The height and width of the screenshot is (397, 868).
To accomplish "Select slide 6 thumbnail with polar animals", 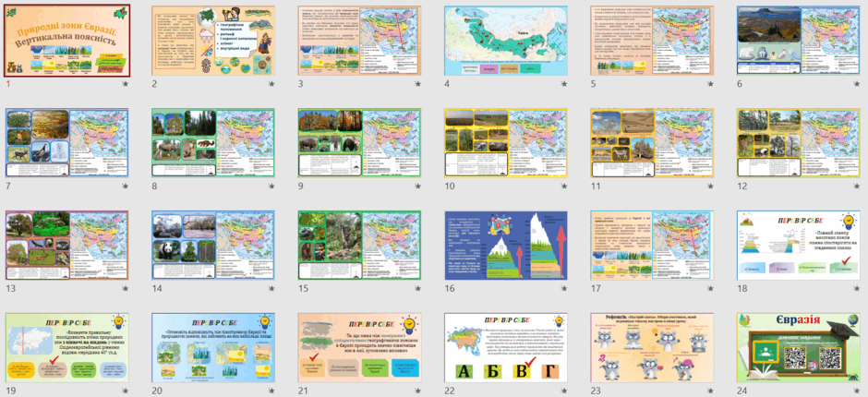I will coord(798,41).
